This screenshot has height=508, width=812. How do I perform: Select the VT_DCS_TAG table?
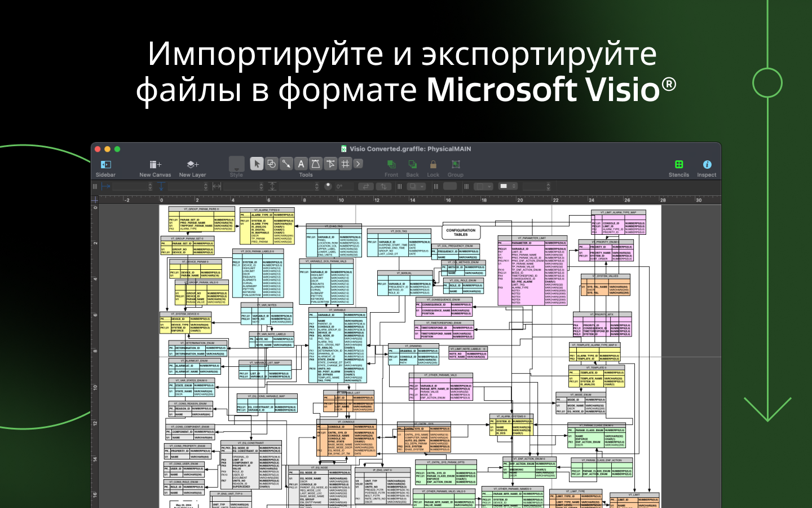click(x=399, y=243)
